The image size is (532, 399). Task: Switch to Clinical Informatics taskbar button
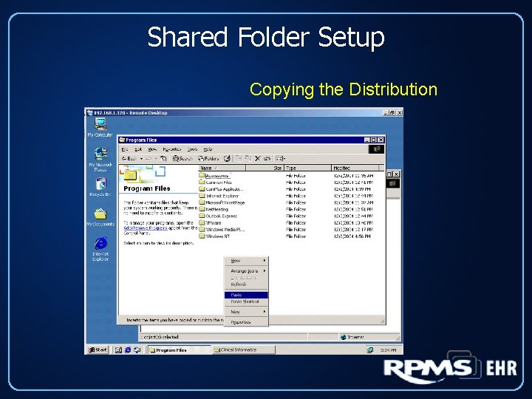pyautogui.click(x=243, y=349)
